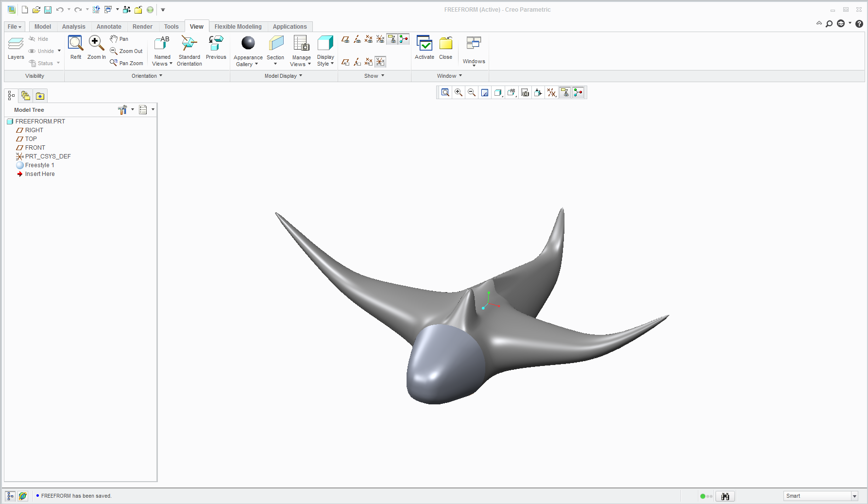
Task: Click Zoom In on graphics toolbar
Action: 458,92
